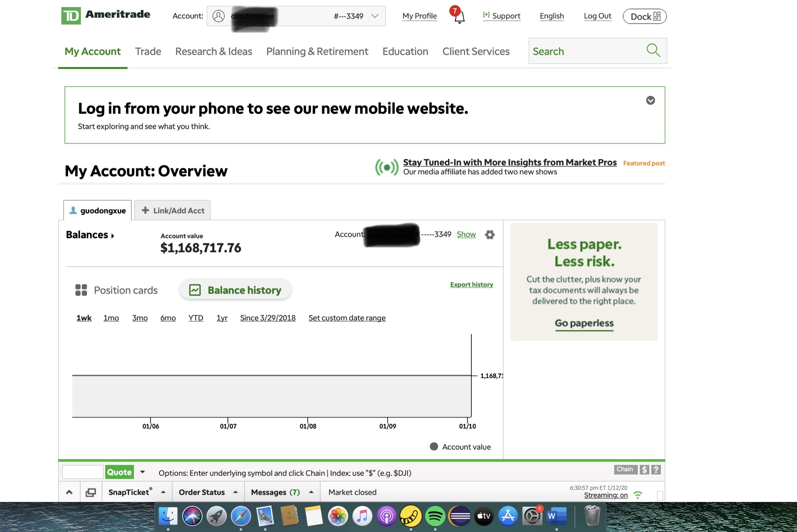Screen dimensions: 797x532
Task: Open the My Account menu
Action: [x=92, y=52]
